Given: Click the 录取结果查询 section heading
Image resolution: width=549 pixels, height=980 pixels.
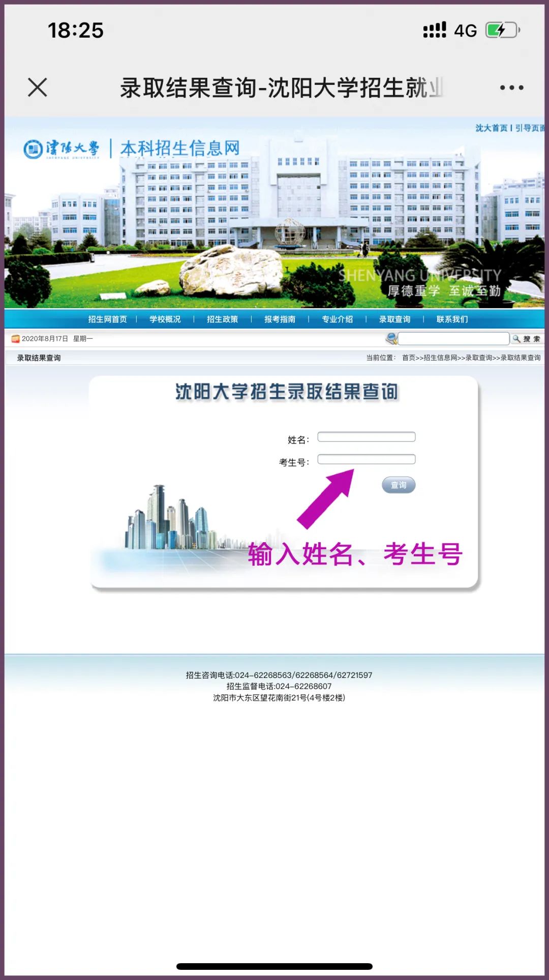Looking at the screenshot, I should point(39,358).
